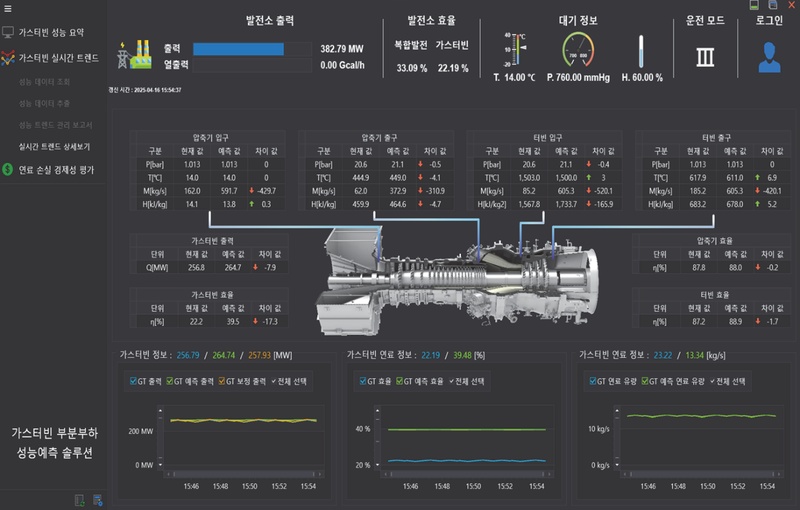Click the green up arrow beside 5.2
The height and width of the screenshot is (510, 800).
[758, 204]
